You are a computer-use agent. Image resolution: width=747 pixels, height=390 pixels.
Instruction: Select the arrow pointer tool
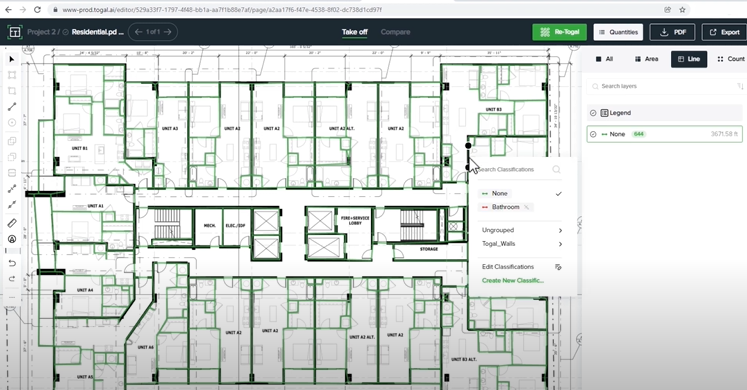pos(12,60)
